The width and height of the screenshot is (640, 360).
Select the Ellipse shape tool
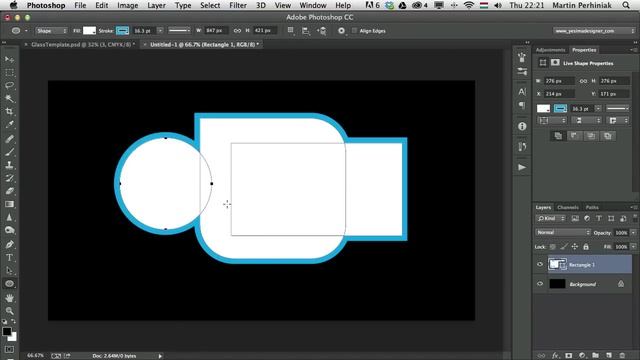(x=9, y=284)
